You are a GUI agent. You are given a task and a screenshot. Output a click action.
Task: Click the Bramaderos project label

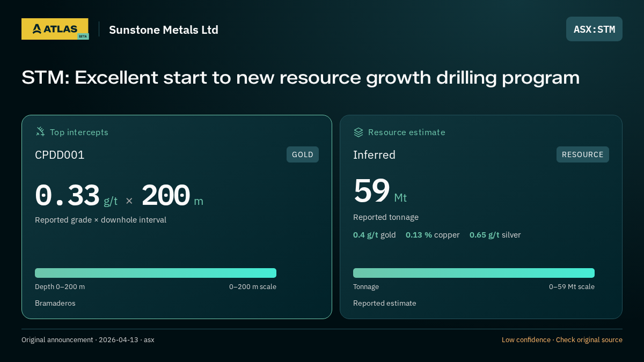tap(55, 303)
